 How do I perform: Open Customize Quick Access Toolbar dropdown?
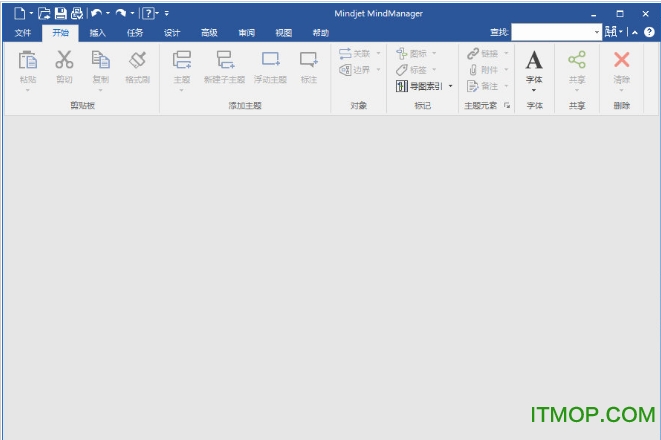[x=167, y=13]
